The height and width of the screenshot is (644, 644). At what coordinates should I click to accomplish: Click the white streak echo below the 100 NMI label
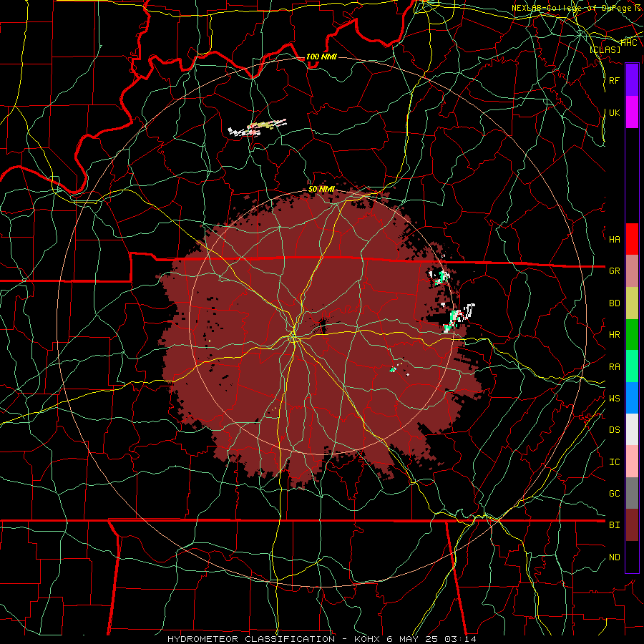coord(257,128)
